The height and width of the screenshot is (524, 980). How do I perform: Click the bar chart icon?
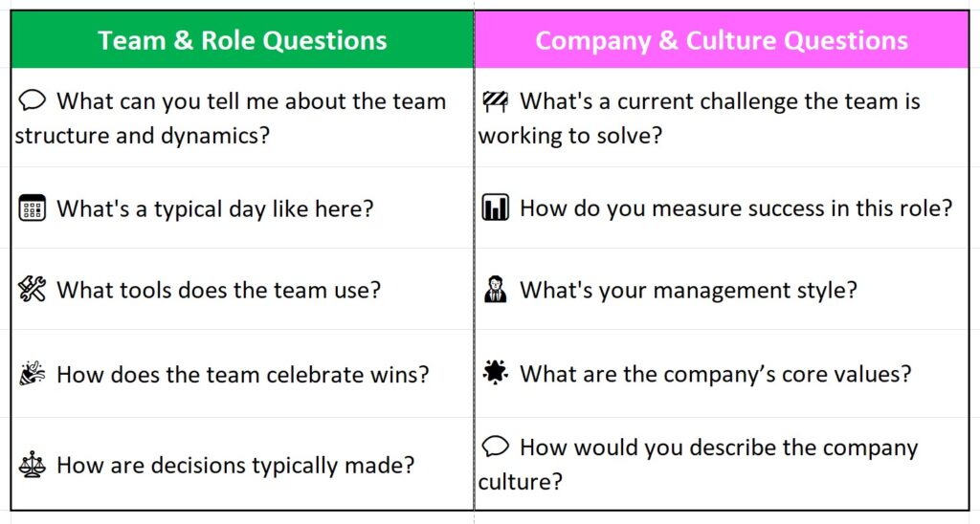click(x=495, y=207)
